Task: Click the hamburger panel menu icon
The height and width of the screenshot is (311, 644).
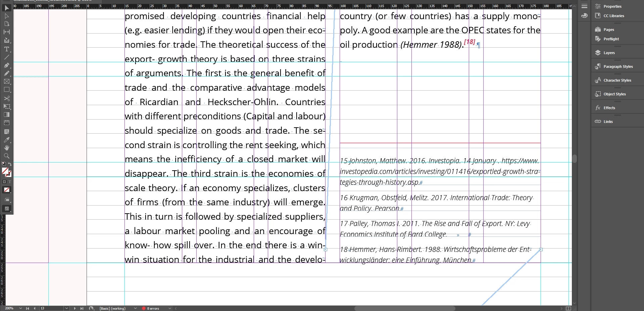Action: [x=584, y=6]
